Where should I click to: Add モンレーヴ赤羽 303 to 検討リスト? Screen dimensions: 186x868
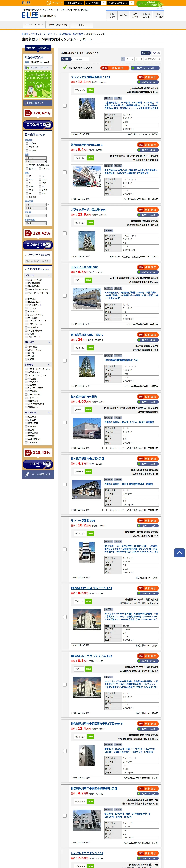click(x=148, y=526)
